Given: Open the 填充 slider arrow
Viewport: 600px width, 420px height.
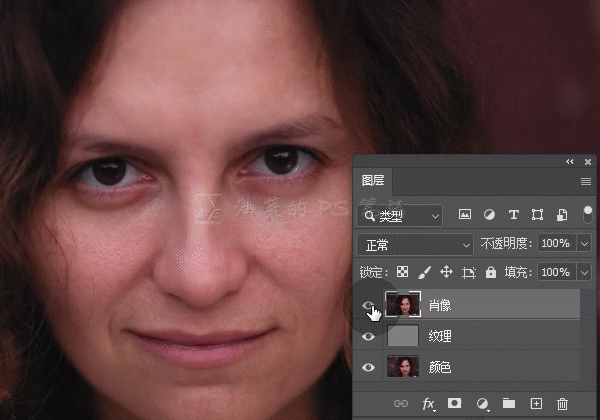Looking at the screenshot, I should coord(584,272).
